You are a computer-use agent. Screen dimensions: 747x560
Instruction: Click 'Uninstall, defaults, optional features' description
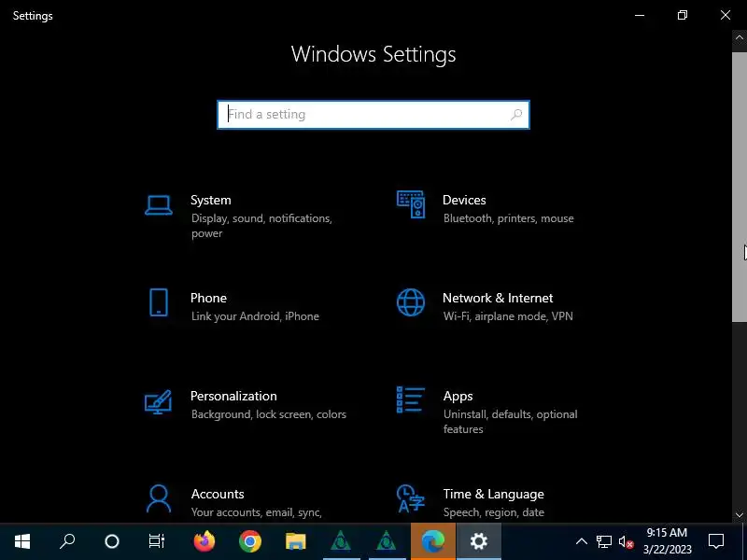(x=510, y=422)
